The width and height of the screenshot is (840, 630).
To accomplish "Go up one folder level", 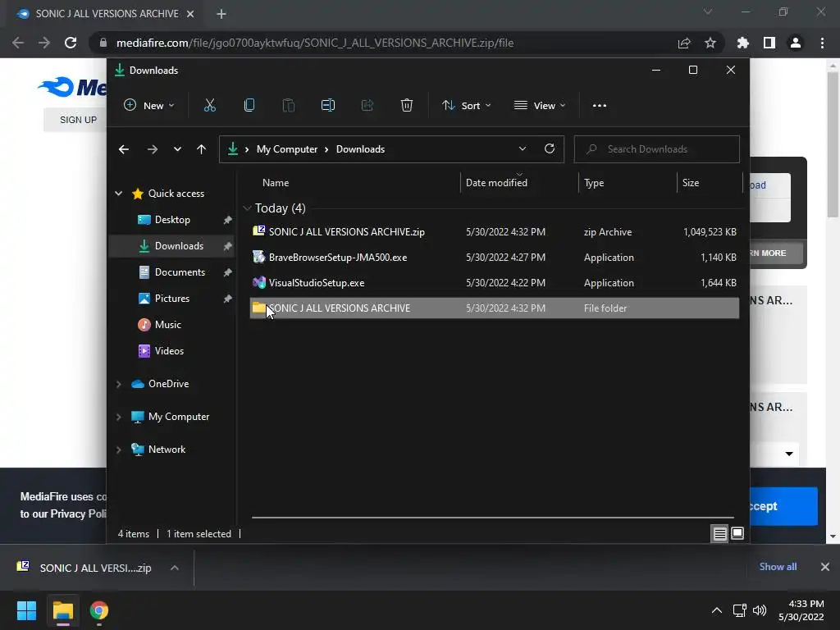I will pos(202,149).
